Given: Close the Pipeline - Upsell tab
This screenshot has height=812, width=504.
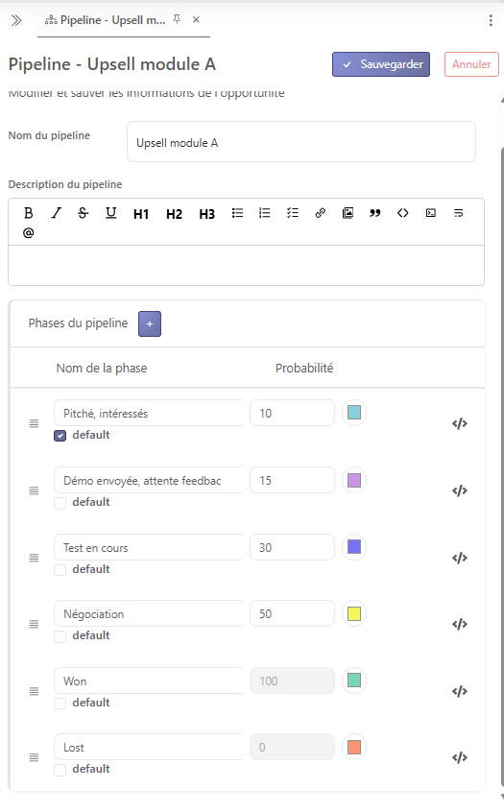Looking at the screenshot, I should tap(196, 20).
